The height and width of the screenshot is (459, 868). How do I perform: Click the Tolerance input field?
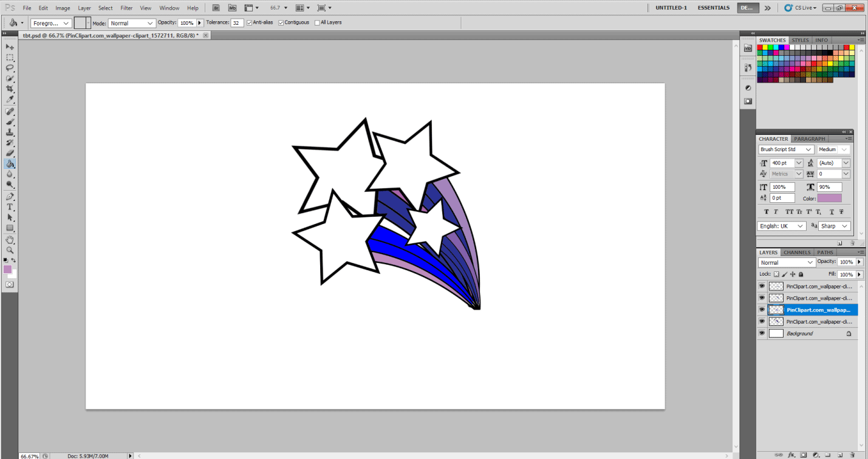[237, 23]
